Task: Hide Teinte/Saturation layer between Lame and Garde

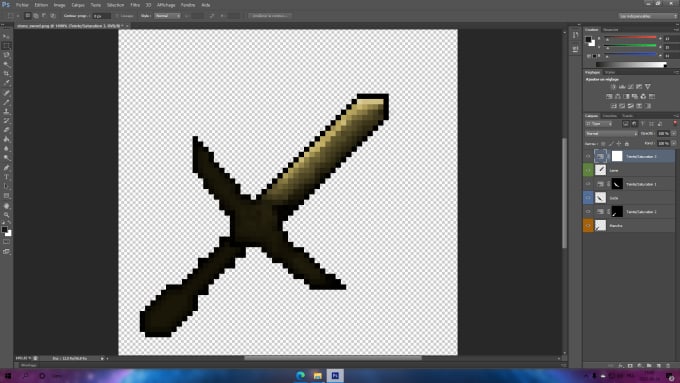Action: click(588, 184)
